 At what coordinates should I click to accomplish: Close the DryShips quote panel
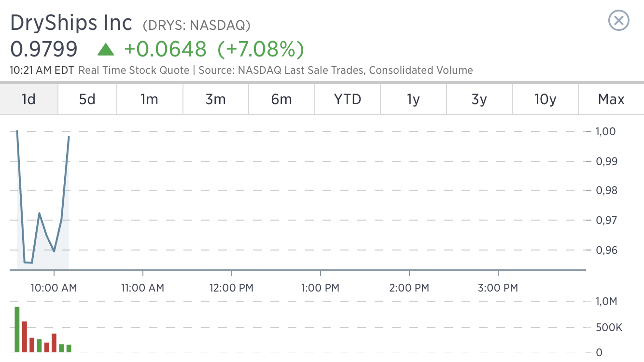click(x=619, y=21)
